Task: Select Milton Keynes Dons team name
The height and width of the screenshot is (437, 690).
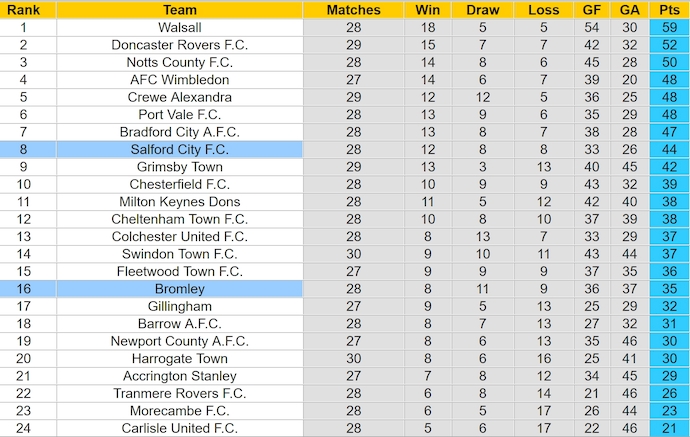Action: [179, 202]
